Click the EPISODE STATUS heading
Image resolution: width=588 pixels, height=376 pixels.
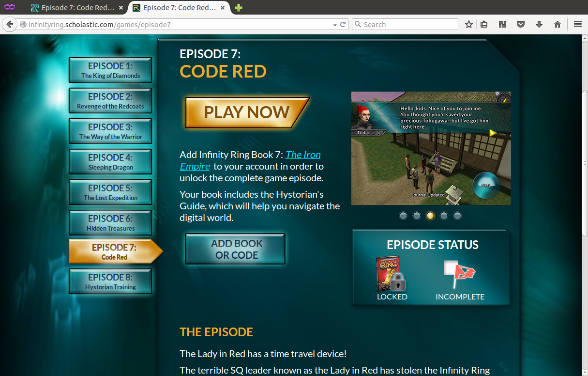pos(432,245)
